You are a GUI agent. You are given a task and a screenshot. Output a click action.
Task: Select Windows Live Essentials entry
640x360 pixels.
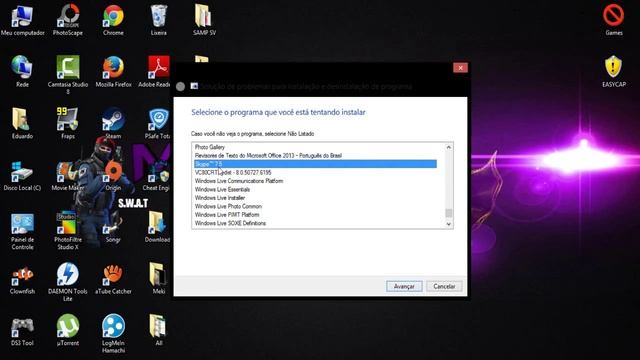[316, 189]
